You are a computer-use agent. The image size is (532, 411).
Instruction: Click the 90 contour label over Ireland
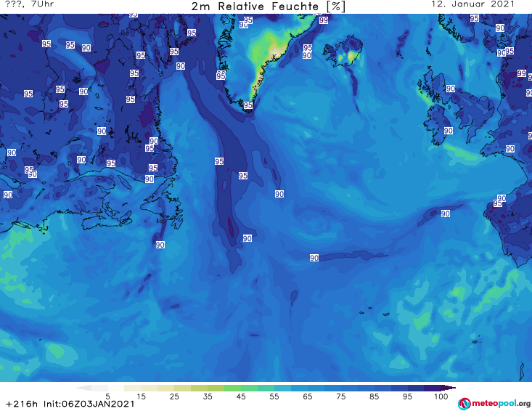click(x=449, y=131)
